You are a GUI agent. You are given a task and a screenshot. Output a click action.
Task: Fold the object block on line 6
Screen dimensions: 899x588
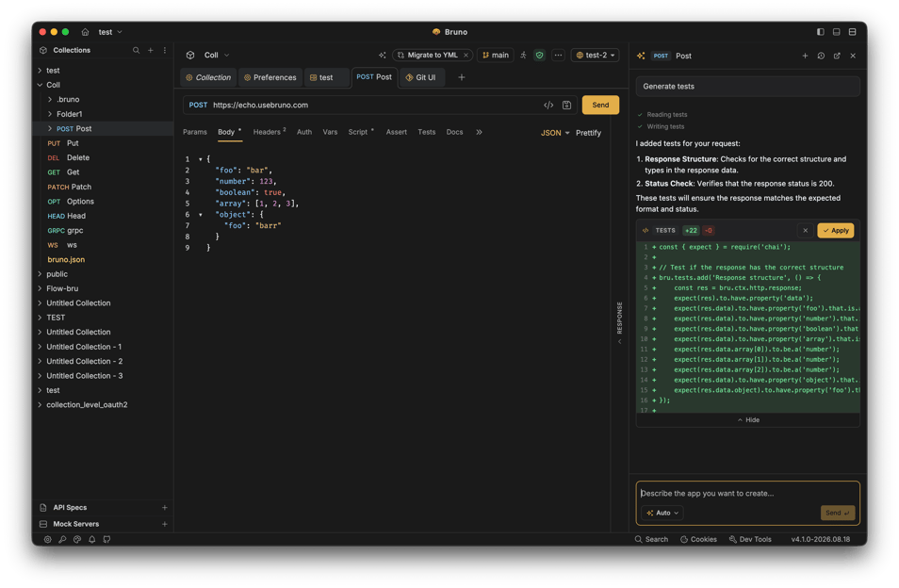[x=201, y=215]
